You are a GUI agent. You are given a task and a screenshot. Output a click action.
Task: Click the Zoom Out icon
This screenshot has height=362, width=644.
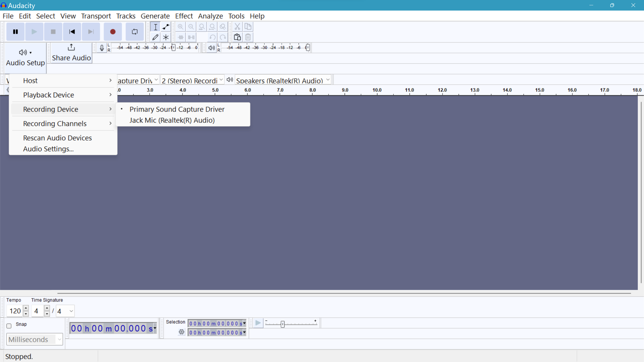tap(191, 27)
